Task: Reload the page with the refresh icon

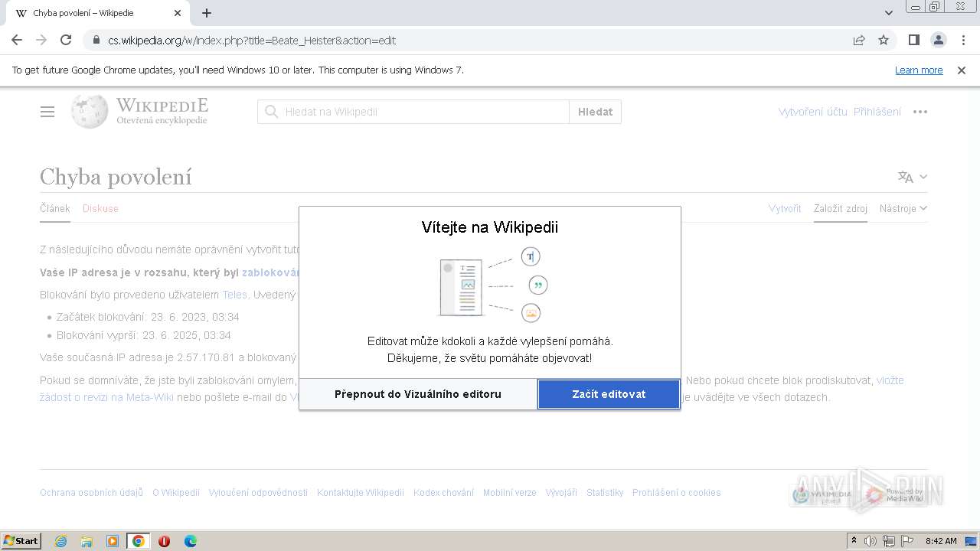Action: point(66,40)
